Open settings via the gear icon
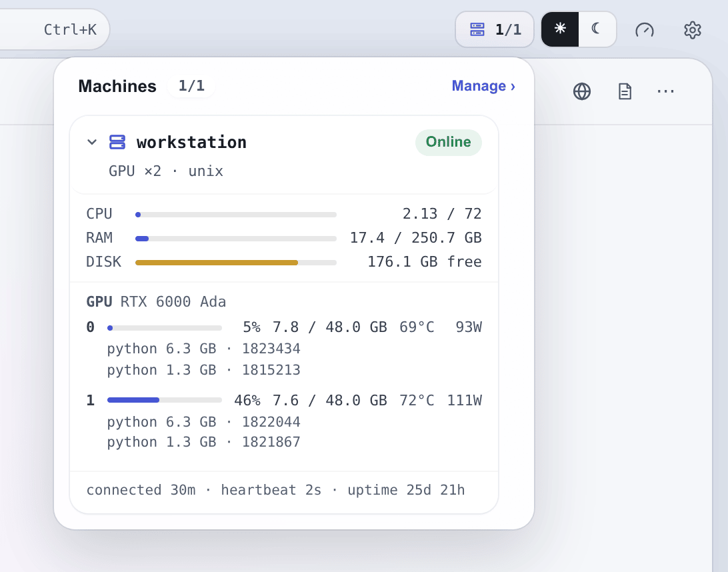Viewport: 728px width, 572px height. pos(692,30)
